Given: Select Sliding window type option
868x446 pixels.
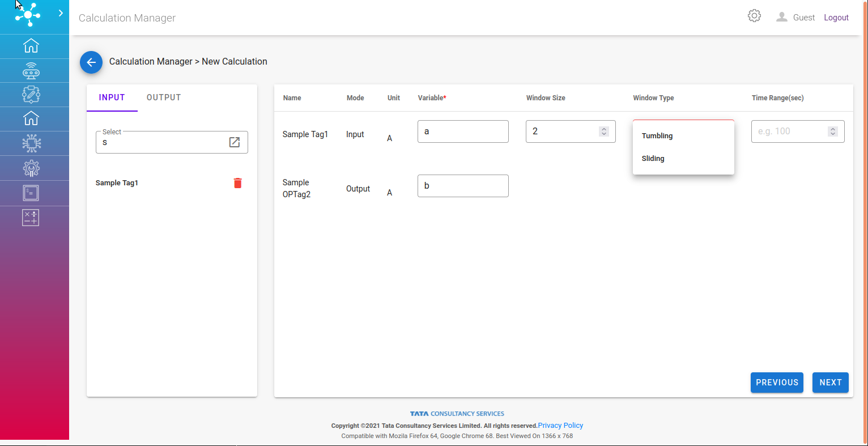Looking at the screenshot, I should coord(683,159).
